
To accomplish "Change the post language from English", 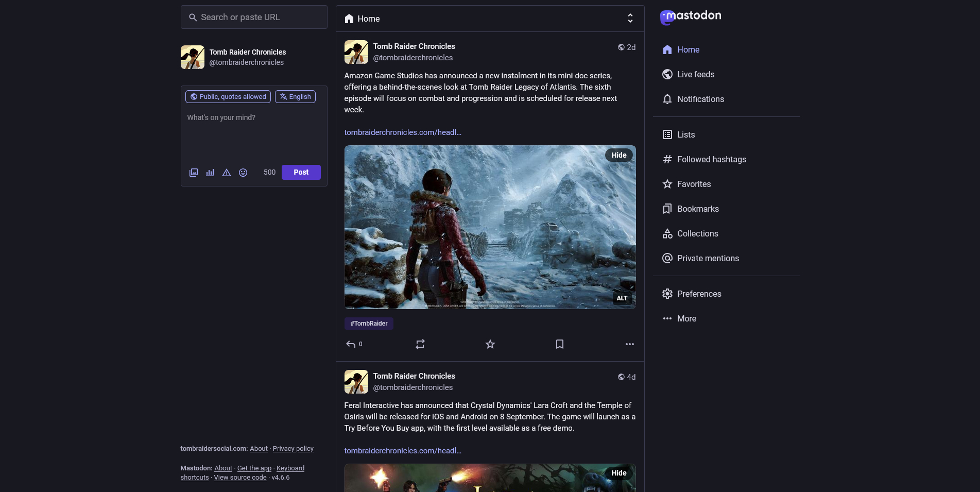I will (296, 97).
